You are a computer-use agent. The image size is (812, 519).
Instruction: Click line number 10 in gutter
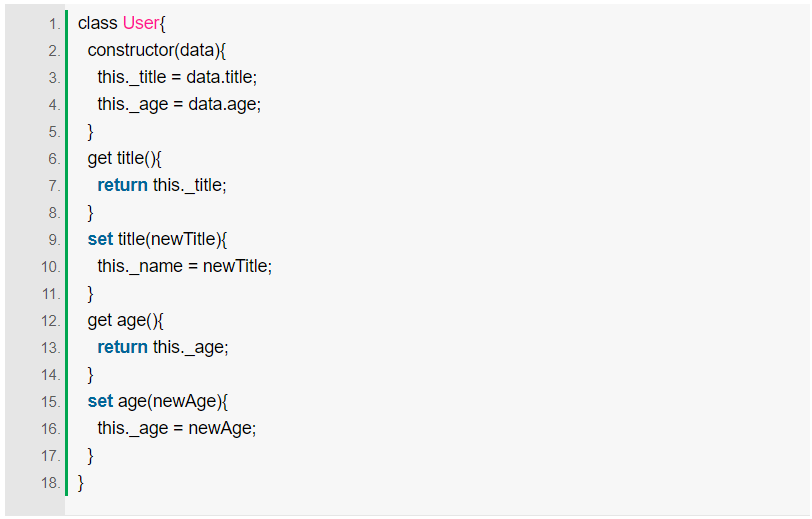click(x=51, y=267)
